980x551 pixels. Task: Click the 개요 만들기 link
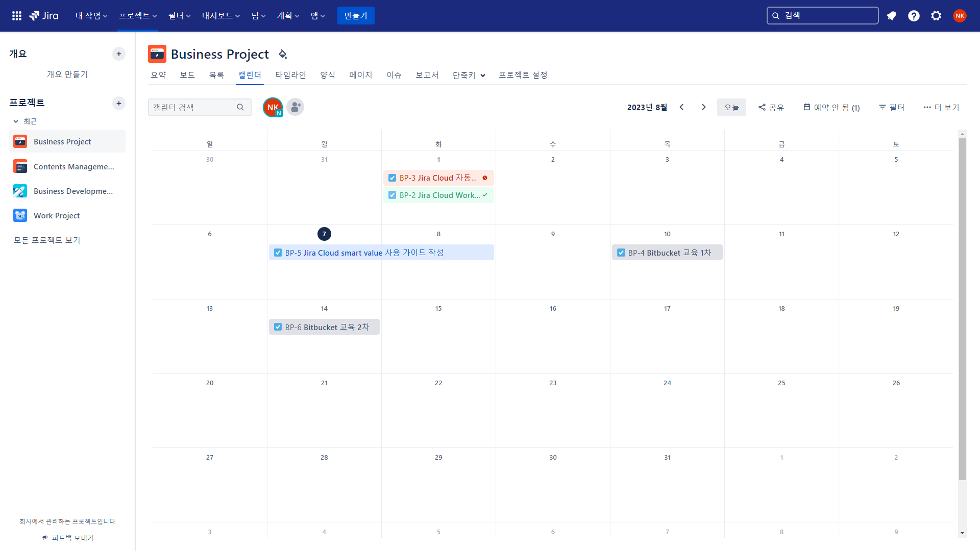(67, 74)
